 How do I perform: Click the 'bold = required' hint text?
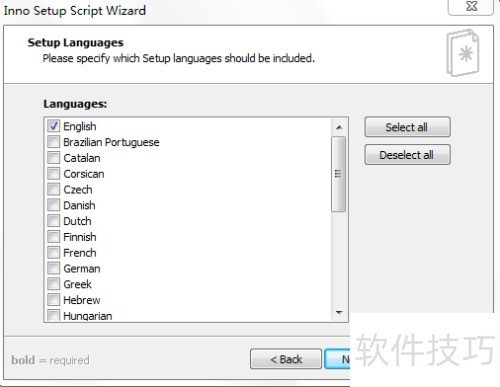point(50,360)
